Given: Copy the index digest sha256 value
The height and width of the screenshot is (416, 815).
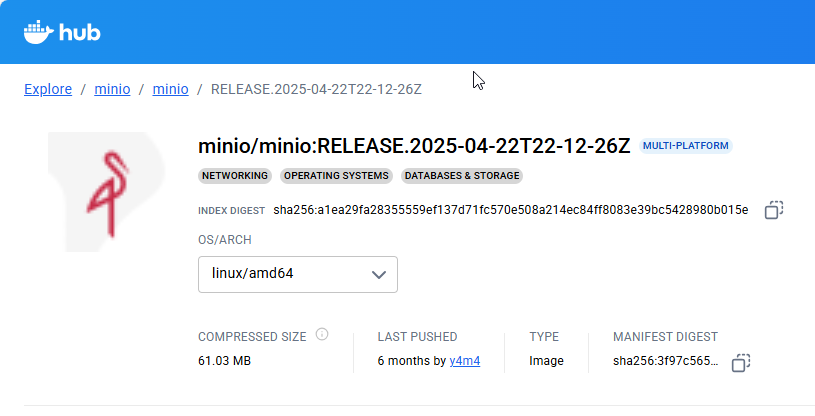Looking at the screenshot, I should tap(773, 210).
